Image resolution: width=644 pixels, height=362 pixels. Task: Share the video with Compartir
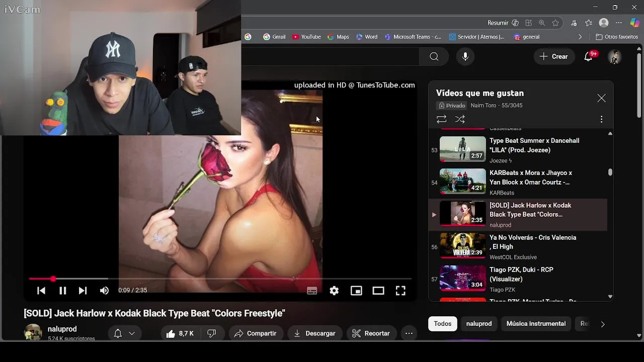(x=256, y=333)
